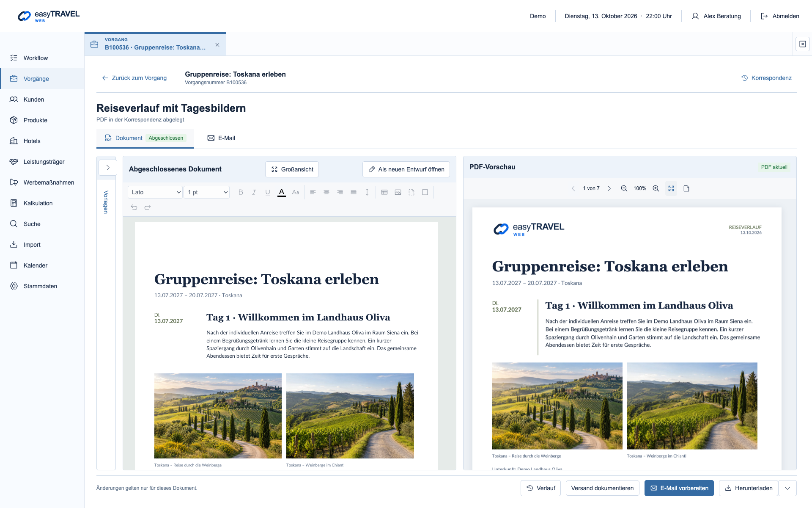
Task: Align text left
Action: coord(313,192)
